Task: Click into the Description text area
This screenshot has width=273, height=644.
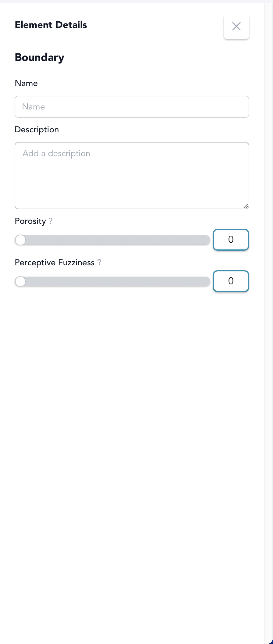Action: tap(132, 176)
